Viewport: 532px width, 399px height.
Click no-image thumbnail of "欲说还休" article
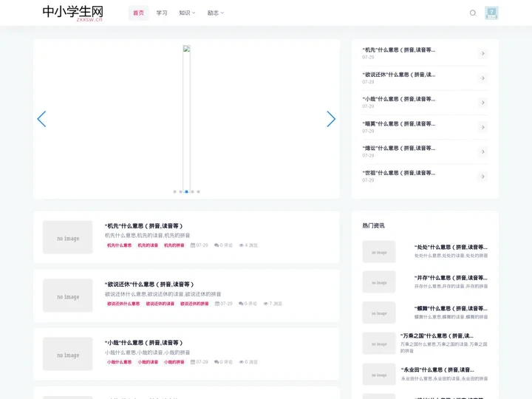click(68, 296)
